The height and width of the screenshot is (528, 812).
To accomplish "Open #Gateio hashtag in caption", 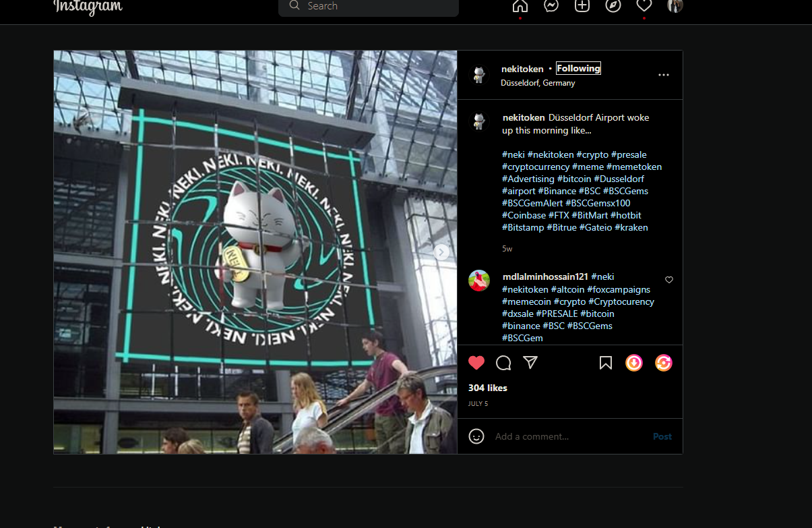I will coord(596,227).
